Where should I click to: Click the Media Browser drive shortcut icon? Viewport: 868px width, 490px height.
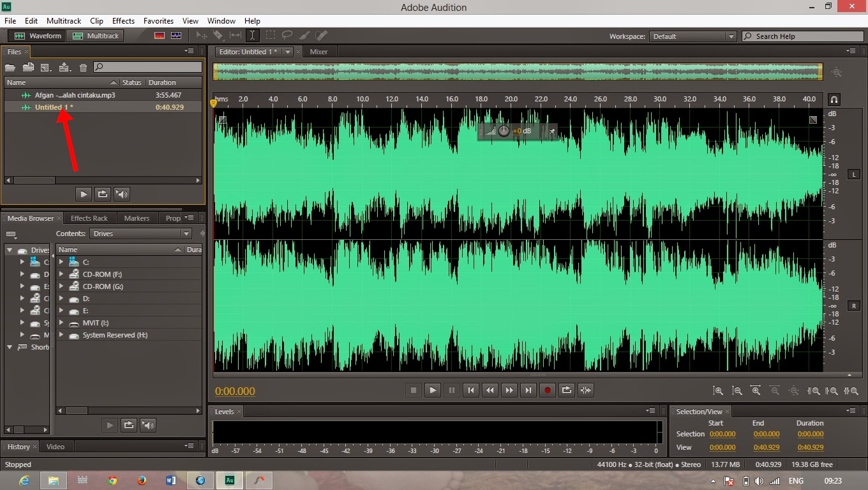pyautogui.click(x=11, y=235)
